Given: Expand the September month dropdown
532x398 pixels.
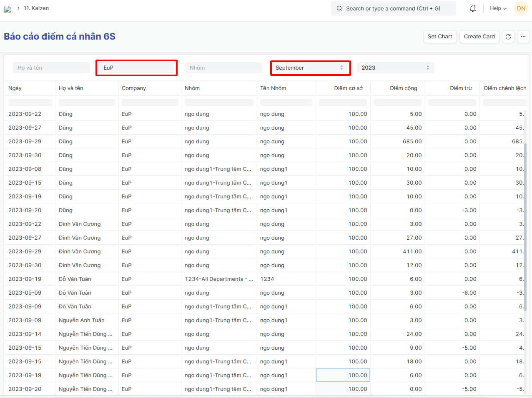Looking at the screenshot, I should coord(310,68).
